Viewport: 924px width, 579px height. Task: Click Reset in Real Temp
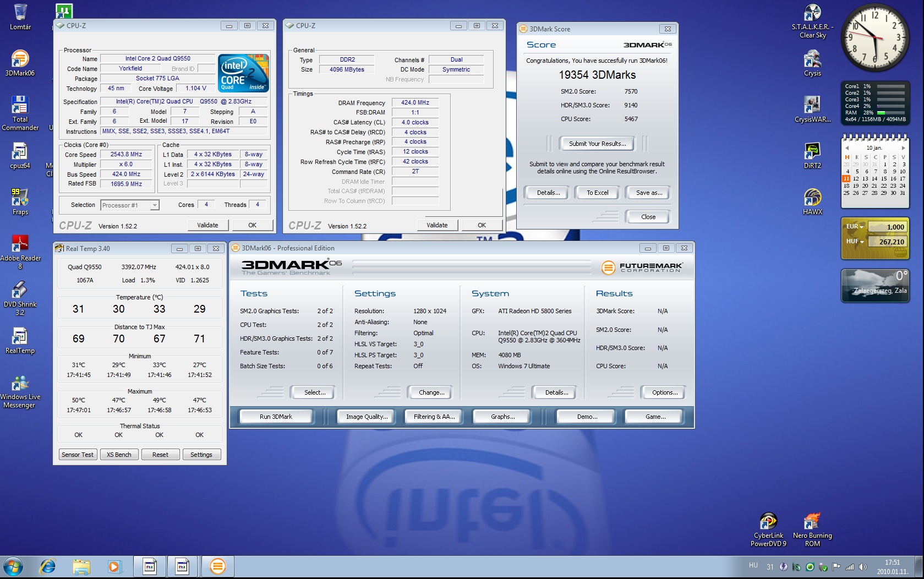coord(160,455)
